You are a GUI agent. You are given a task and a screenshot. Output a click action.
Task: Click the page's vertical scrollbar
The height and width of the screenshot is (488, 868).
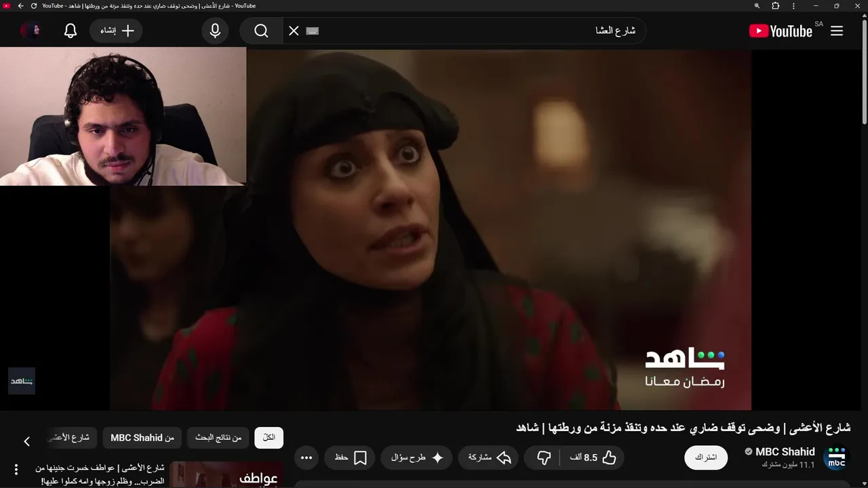point(865,70)
